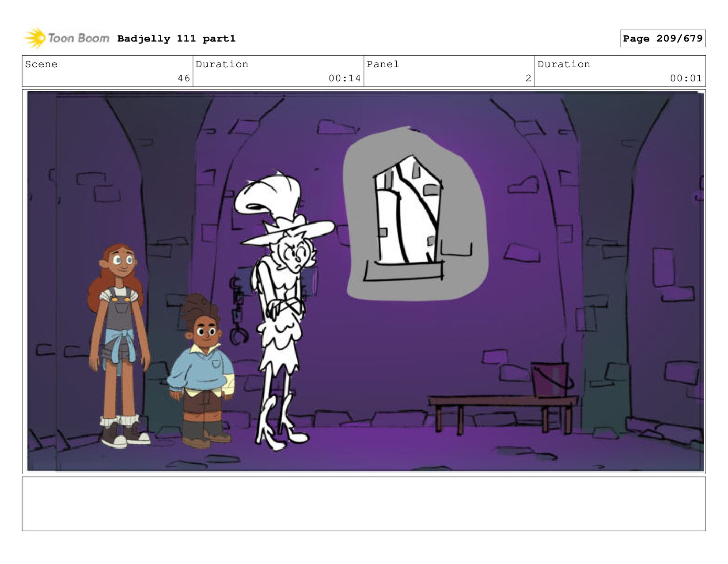Click the scene number '46'
The image size is (728, 564).
coord(184,78)
